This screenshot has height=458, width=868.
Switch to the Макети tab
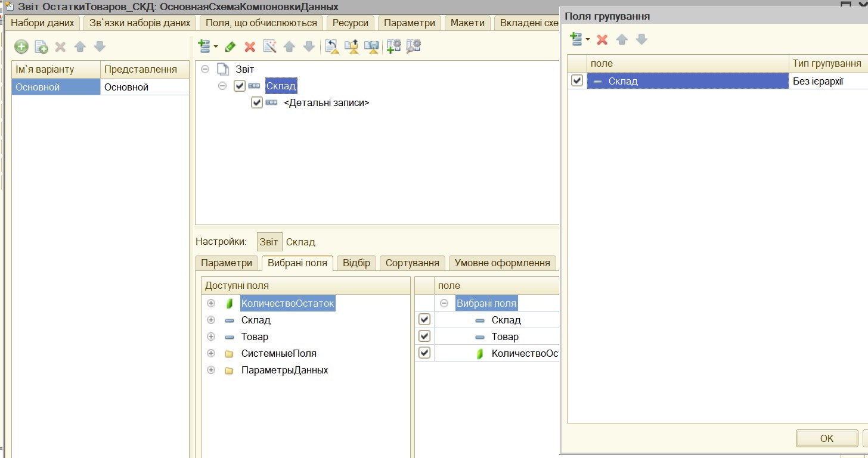pyautogui.click(x=467, y=23)
